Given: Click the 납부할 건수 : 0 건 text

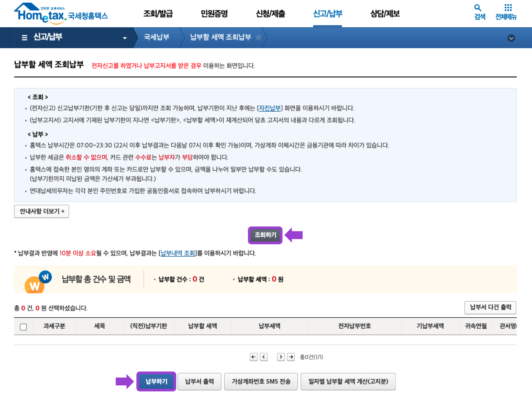Looking at the screenshot, I should (181, 279).
